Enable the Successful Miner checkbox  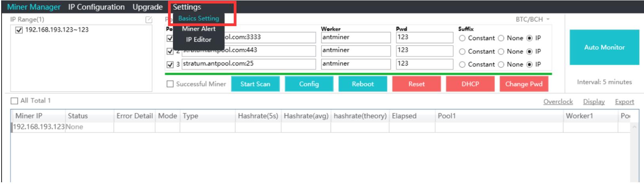[170, 84]
